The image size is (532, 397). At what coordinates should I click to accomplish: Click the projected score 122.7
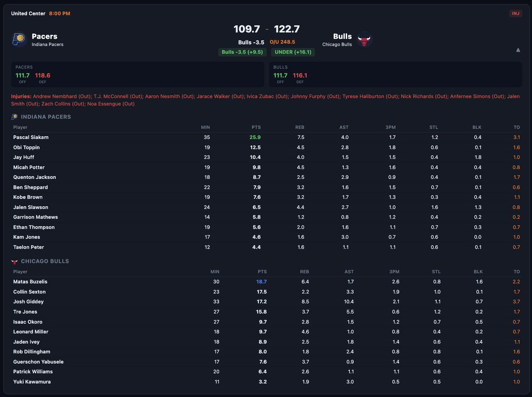pos(287,29)
